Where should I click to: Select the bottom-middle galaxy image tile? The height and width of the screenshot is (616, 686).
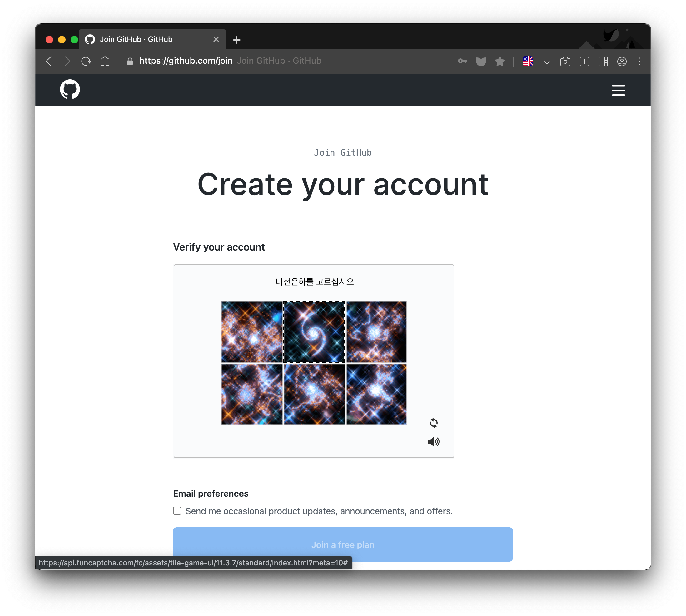coord(314,394)
